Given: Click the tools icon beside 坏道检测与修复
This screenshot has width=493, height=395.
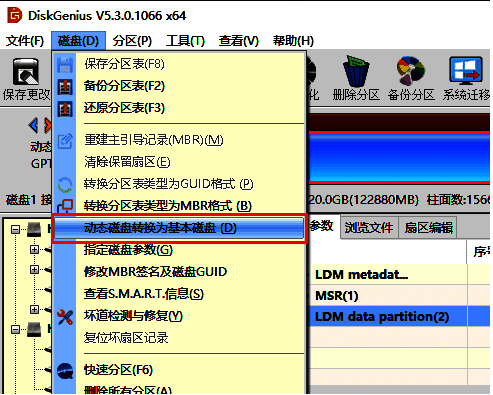Looking at the screenshot, I should tap(65, 317).
